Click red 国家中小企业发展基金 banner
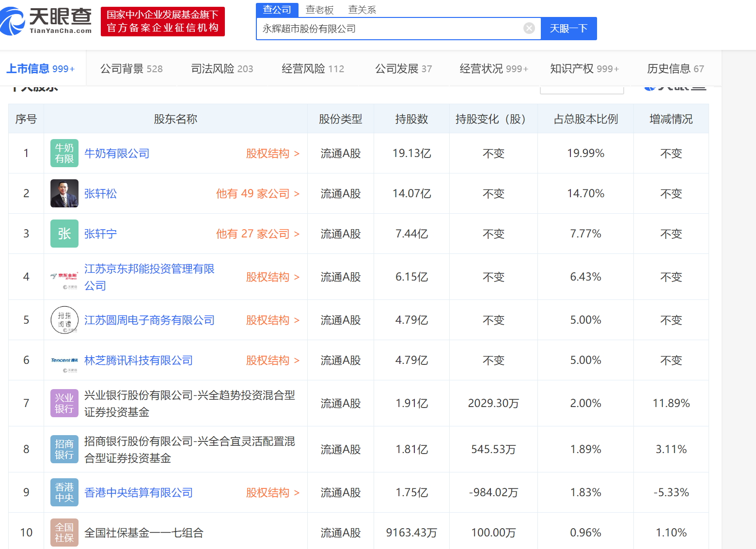 163,21
